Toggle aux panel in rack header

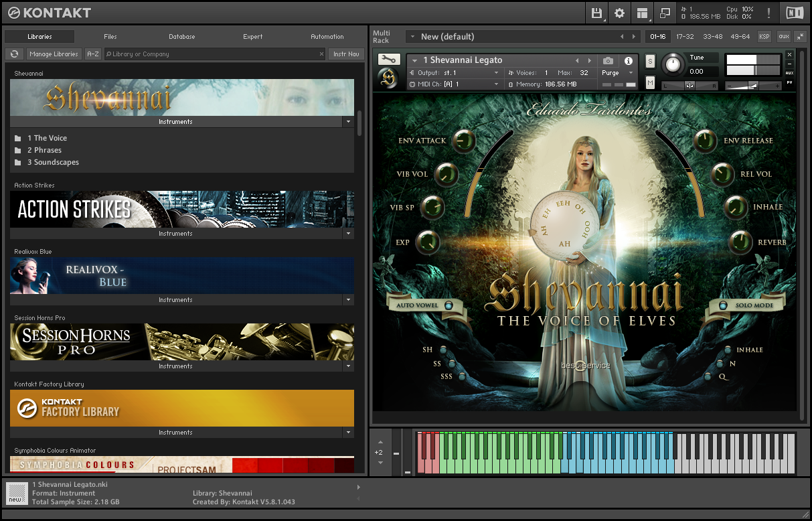783,36
